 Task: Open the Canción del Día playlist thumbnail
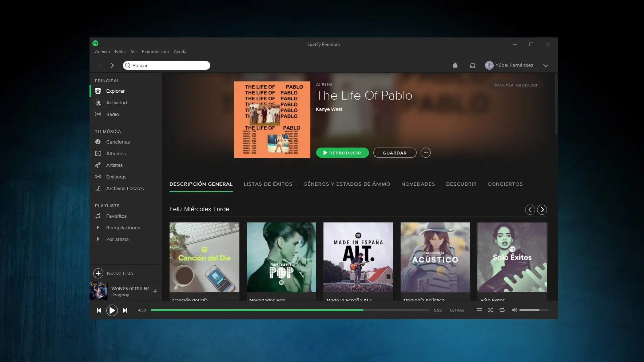click(x=204, y=257)
